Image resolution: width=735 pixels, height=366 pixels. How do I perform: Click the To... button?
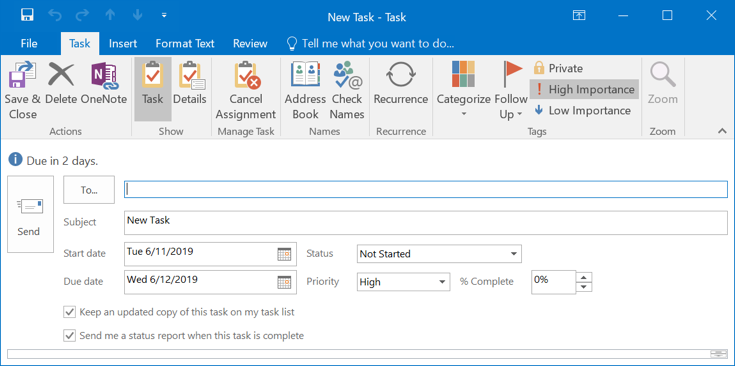click(89, 190)
